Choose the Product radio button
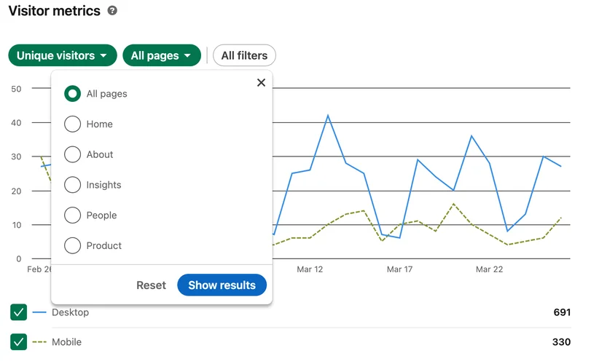This screenshot has height=364, width=591. click(72, 246)
